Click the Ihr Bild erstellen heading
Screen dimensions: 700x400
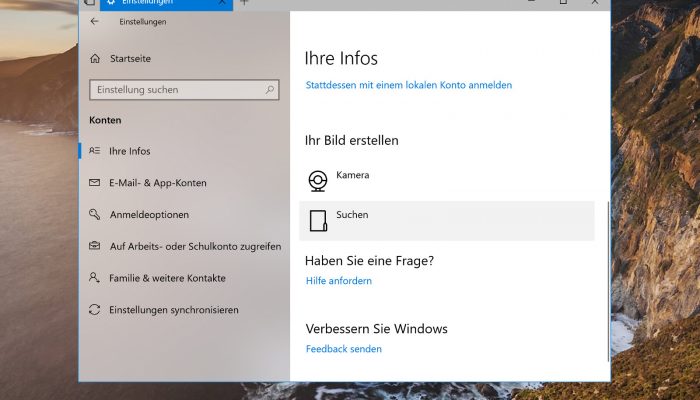tap(352, 140)
